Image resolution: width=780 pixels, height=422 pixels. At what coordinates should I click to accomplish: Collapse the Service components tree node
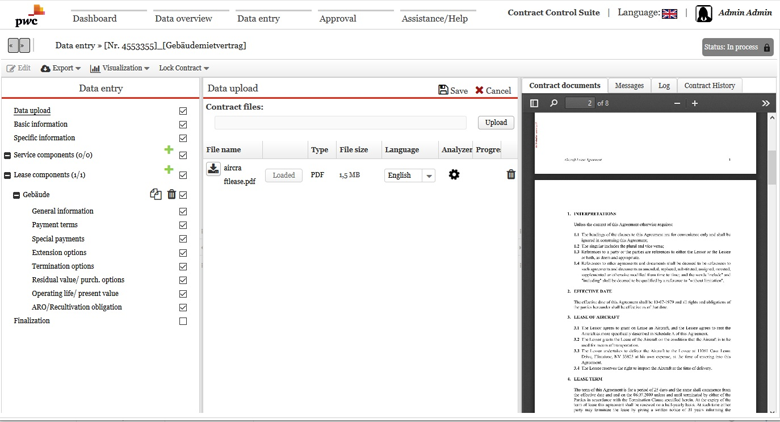point(7,155)
